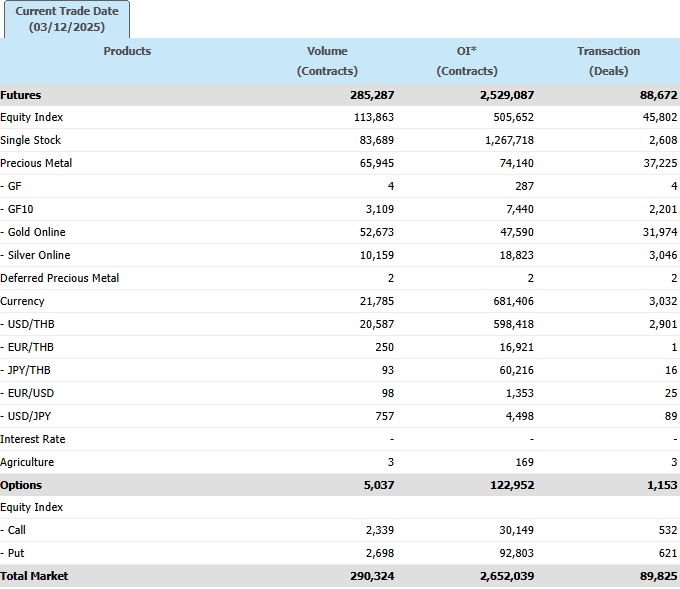Select the EUR/USD currency row
Viewport: 680px width, 589px height.
point(28,393)
